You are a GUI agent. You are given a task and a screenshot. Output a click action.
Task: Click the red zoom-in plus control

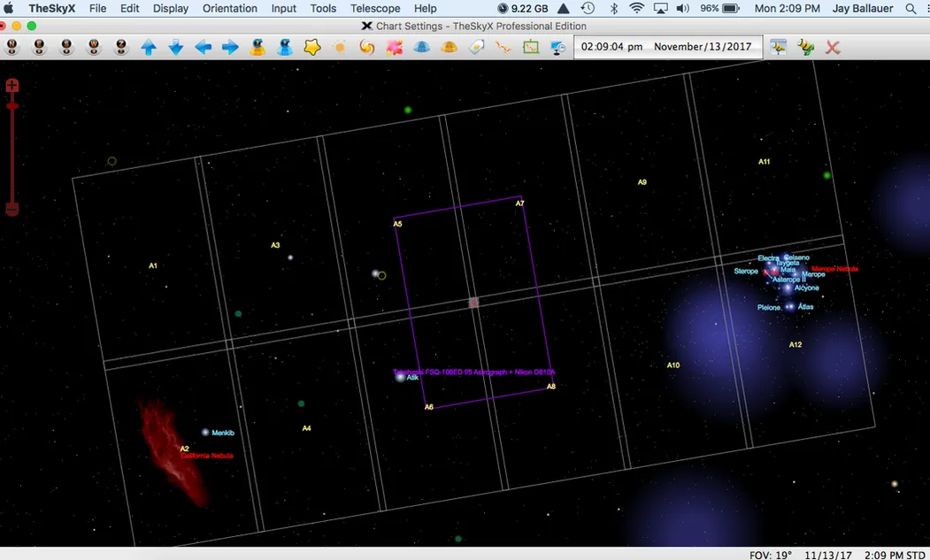12,86
